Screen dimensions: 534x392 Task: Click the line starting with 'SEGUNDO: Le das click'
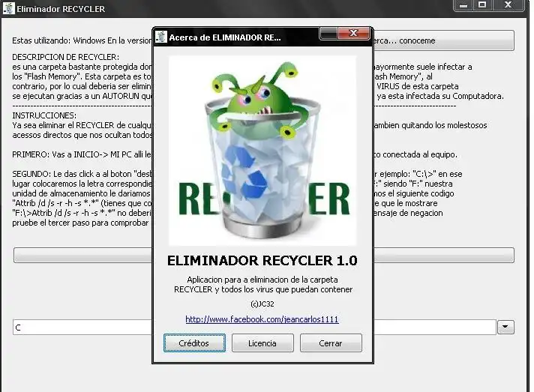[82, 174]
